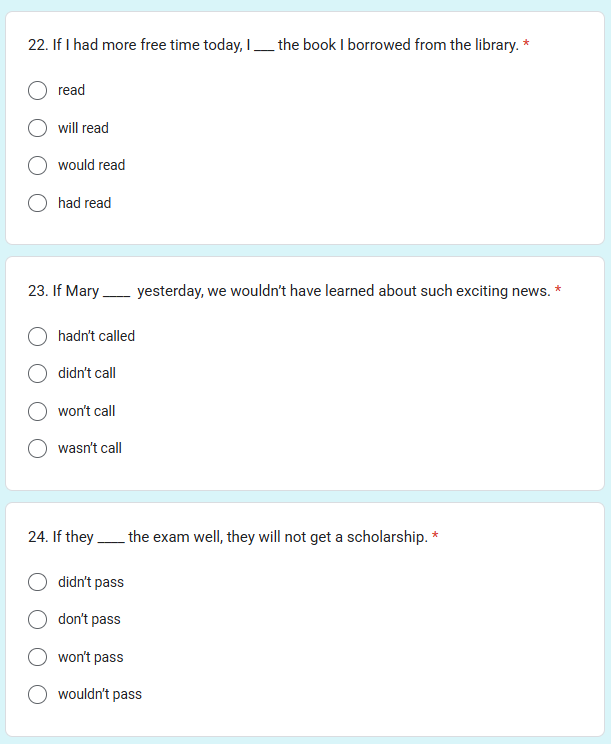The width and height of the screenshot is (611, 744).
Task: Select 'would read' answer option
Action: (37, 166)
